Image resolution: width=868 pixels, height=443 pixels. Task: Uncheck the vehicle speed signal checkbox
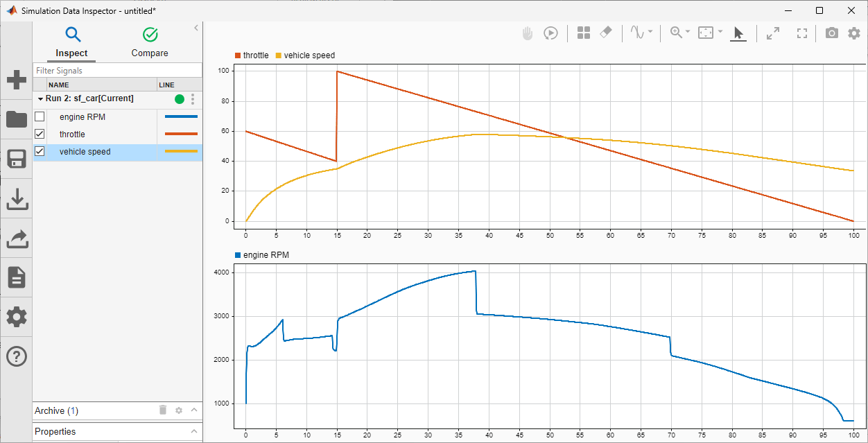point(40,152)
